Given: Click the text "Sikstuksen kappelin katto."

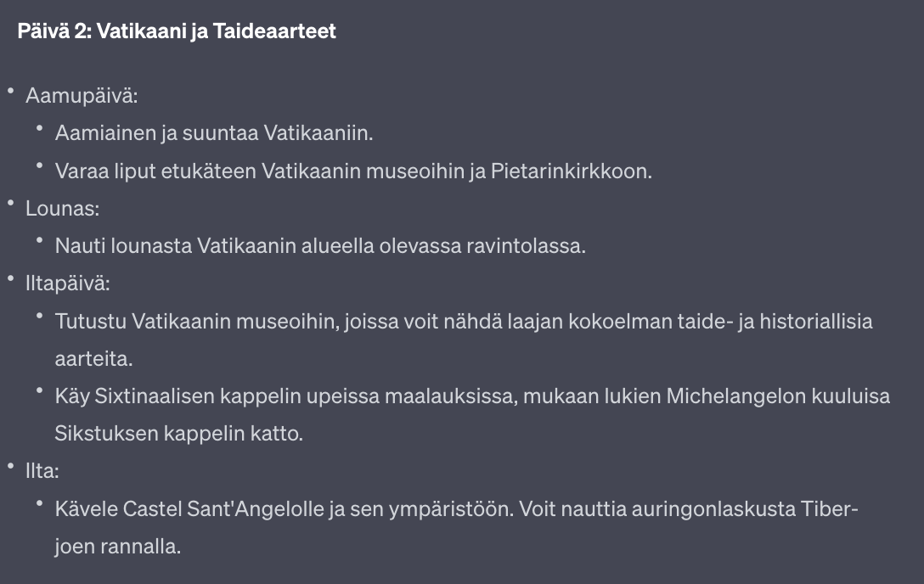Looking at the screenshot, I should (178, 434).
